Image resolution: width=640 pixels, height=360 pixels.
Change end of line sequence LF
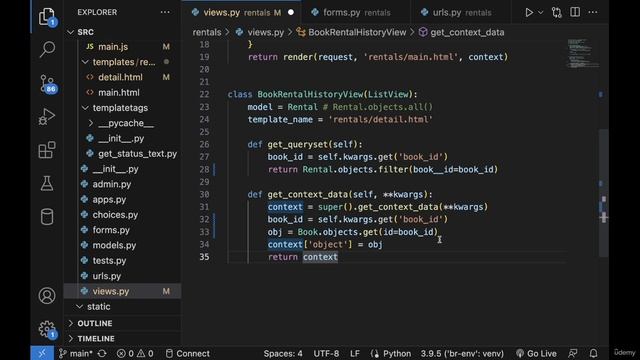click(x=355, y=353)
